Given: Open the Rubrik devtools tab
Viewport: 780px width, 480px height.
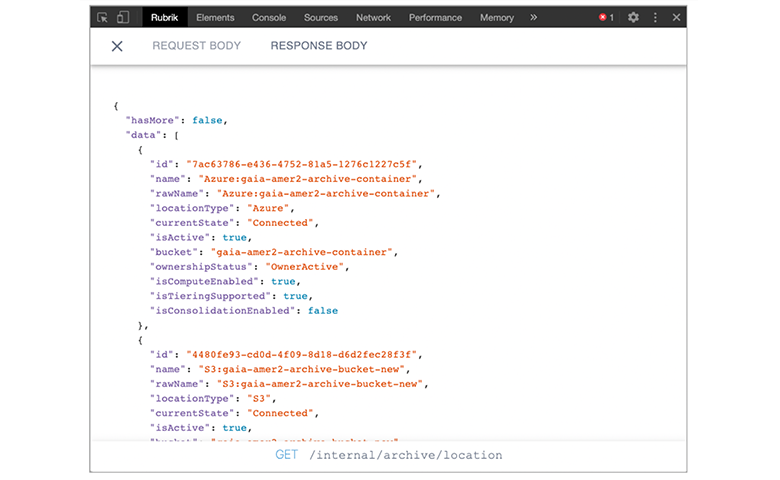Looking at the screenshot, I should [165, 17].
